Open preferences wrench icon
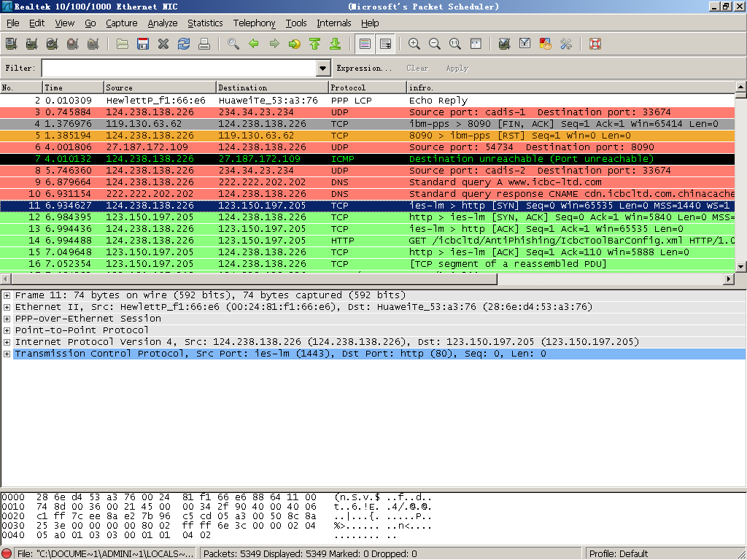This screenshot has height=560, width=747. (x=566, y=44)
